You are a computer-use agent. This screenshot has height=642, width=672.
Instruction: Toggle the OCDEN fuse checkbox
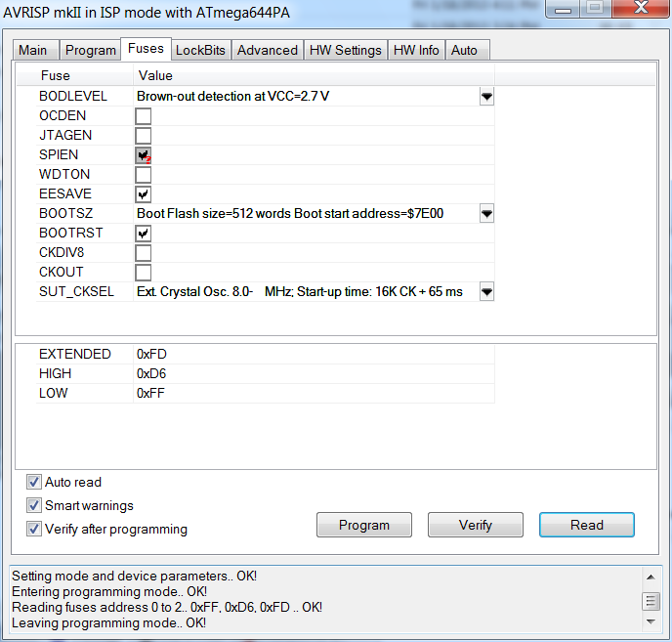(143, 116)
